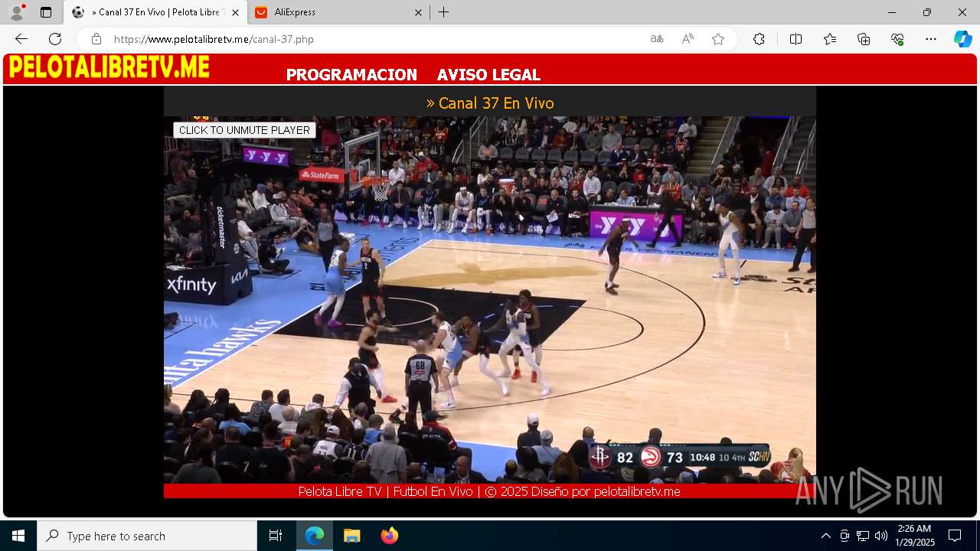Viewport: 980px width, 551px height.
Task: Open the Collections icon
Action: [x=864, y=39]
